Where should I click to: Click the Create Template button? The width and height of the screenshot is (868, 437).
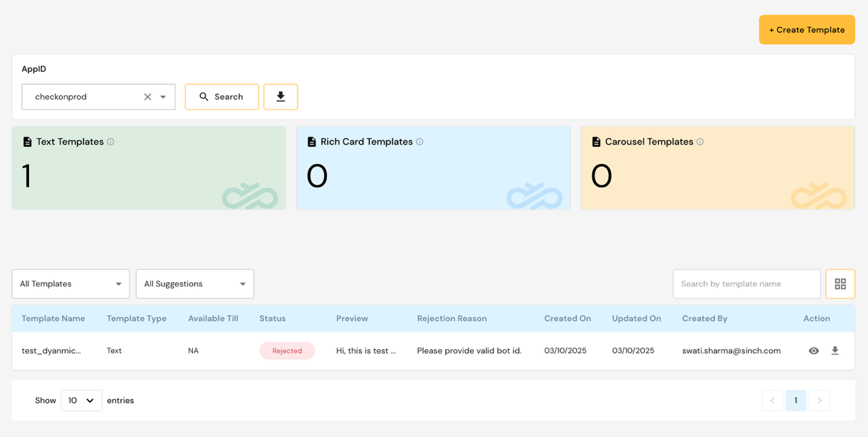coord(806,30)
